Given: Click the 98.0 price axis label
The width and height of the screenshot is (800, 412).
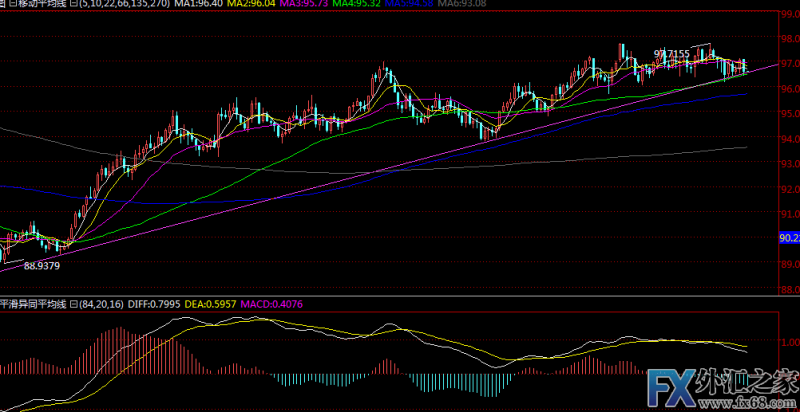Looking at the screenshot, I should click(791, 38).
